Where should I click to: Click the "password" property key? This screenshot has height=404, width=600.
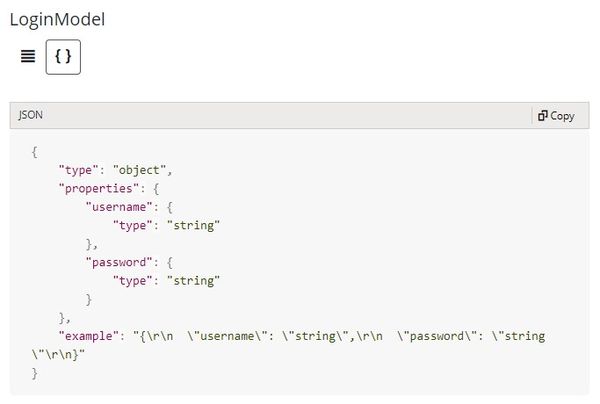click(119, 262)
